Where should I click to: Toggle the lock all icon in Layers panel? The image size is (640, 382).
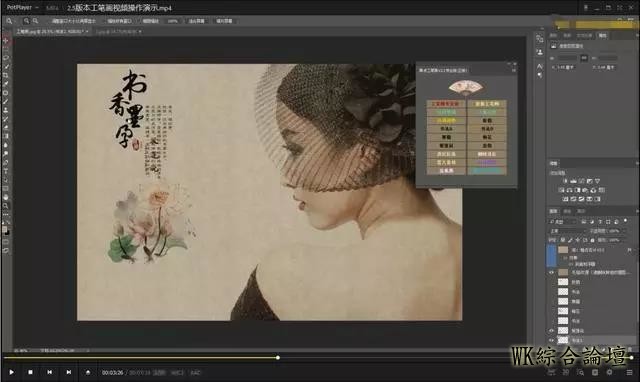tap(592, 240)
